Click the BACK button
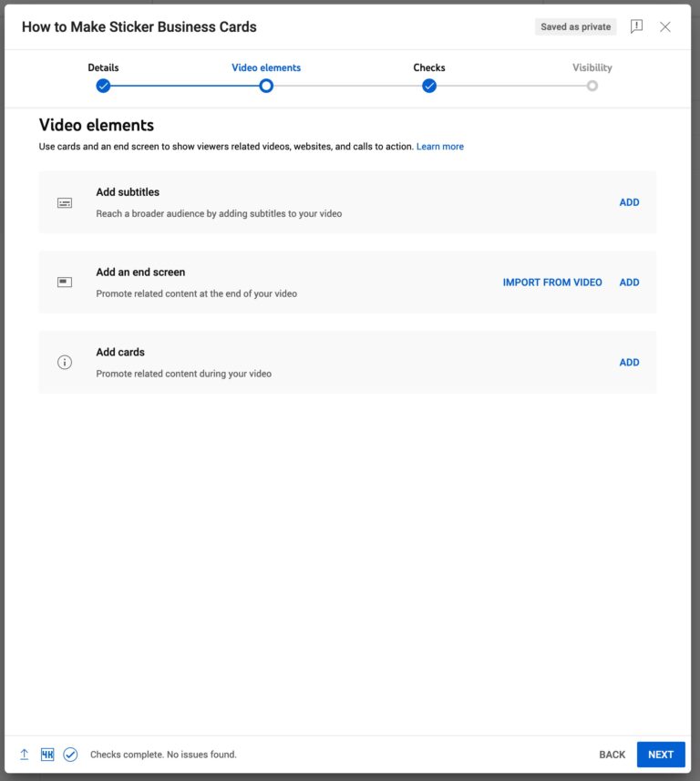This screenshot has width=700, height=781. [x=612, y=754]
